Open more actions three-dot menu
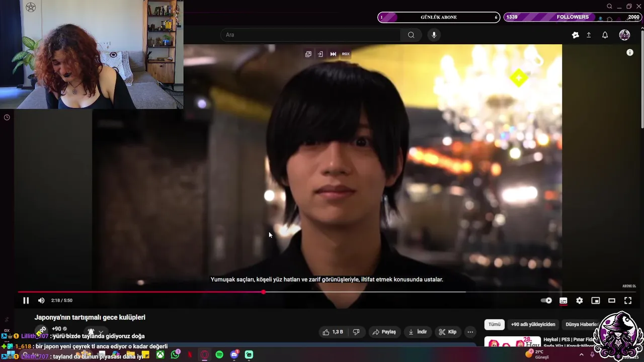 pyautogui.click(x=470, y=332)
